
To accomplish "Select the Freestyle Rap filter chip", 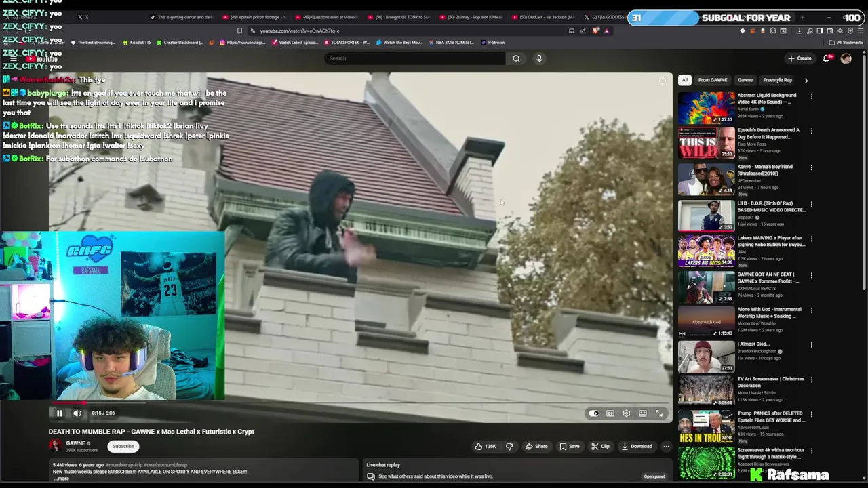I will click(x=778, y=80).
